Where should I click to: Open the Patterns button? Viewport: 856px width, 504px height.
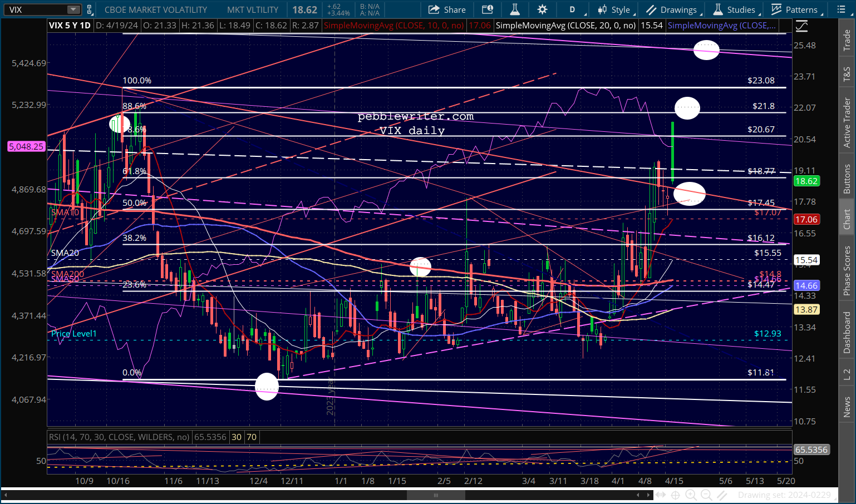click(794, 9)
